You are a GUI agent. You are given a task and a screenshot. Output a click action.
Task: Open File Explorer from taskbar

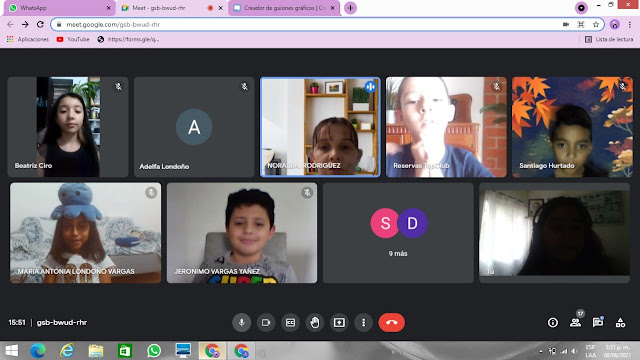point(96,351)
